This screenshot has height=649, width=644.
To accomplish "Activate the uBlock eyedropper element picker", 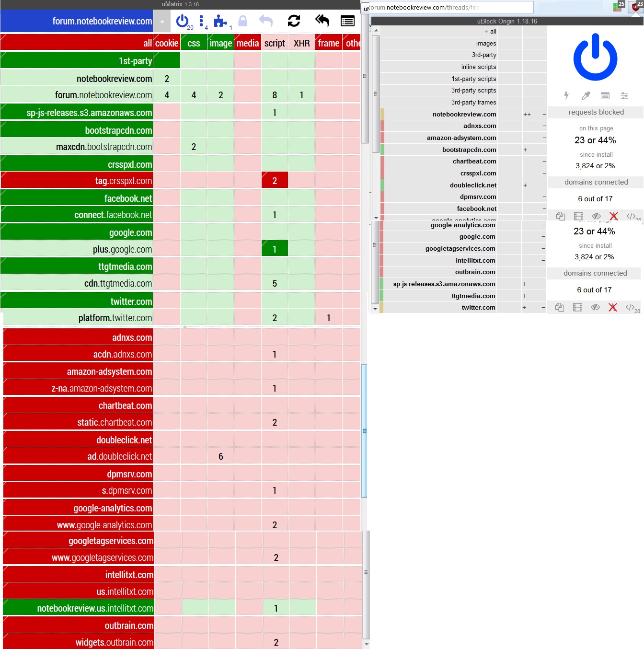I will pos(586,95).
